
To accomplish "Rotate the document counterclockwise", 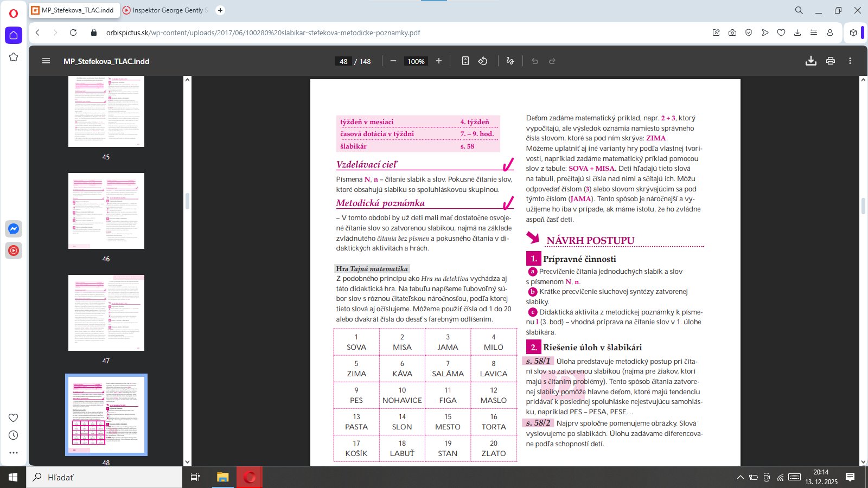I will (483, 61).
